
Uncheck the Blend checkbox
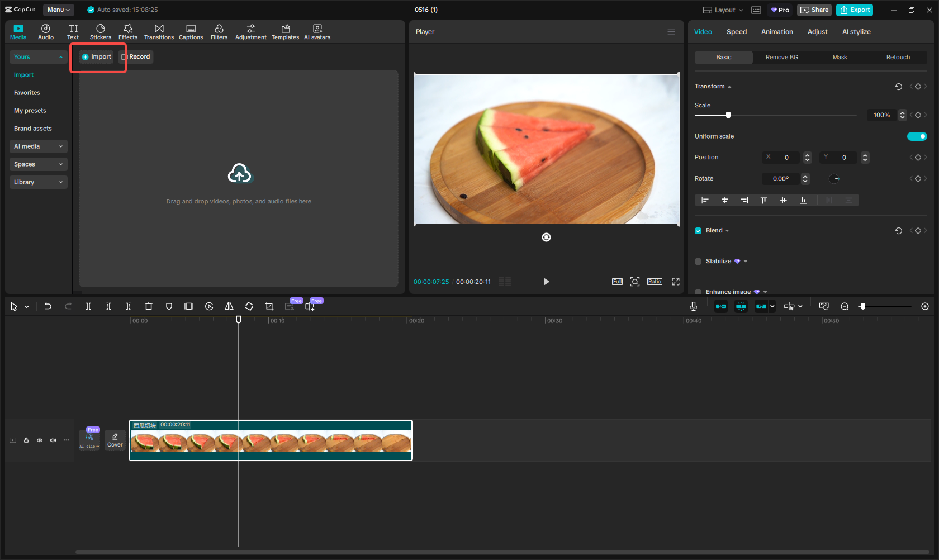tap(698, 231)
